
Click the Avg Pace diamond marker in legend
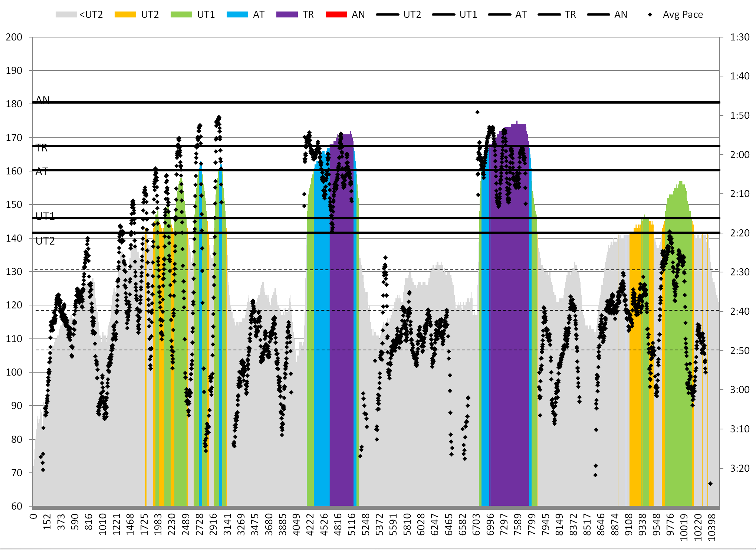click(x=650, y=14)
